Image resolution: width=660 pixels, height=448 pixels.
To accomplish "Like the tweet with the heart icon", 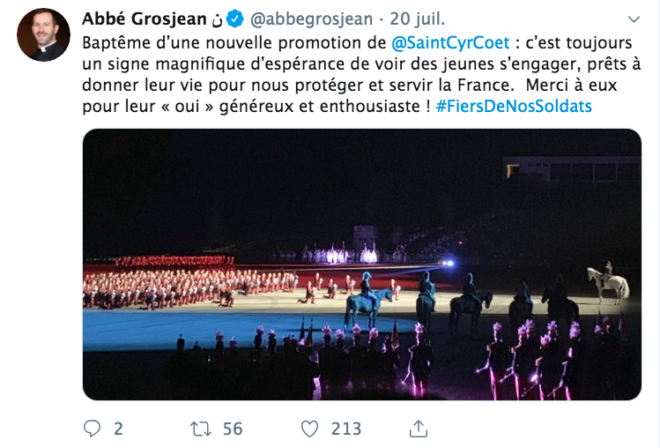I will [310, 429].
